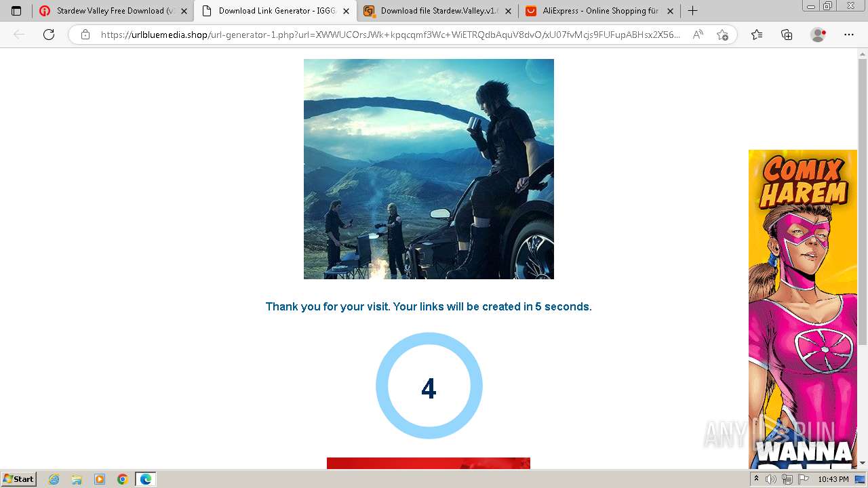Switch to Download Link Generator tab
868x488 pixels.
[275, 11]
